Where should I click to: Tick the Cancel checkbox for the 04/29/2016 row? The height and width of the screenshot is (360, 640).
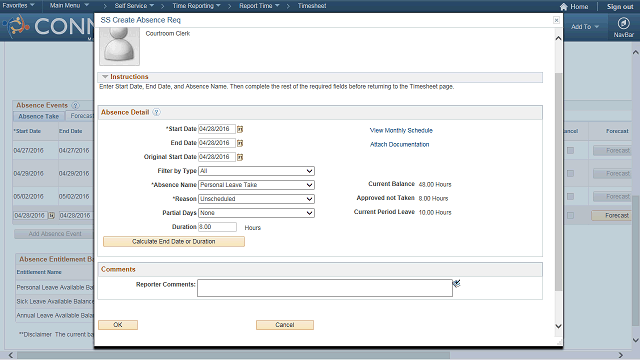coord(570,173)
